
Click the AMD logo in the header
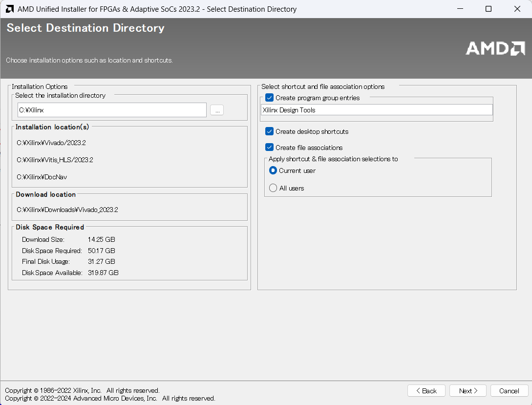[495, 48]
